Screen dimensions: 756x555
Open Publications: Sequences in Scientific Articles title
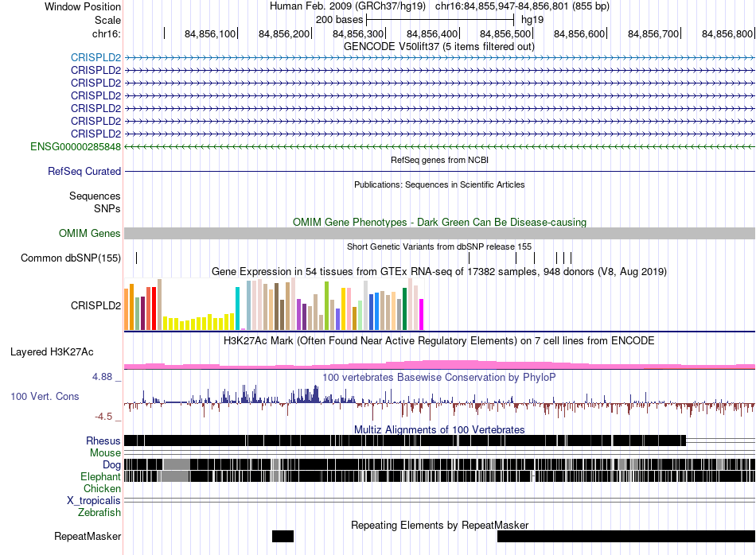point(439,184)
